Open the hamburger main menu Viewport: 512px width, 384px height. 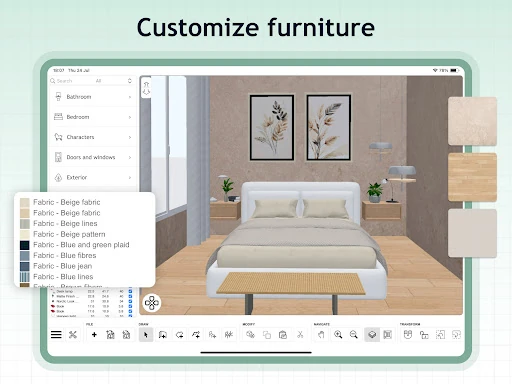coord(56,334)
